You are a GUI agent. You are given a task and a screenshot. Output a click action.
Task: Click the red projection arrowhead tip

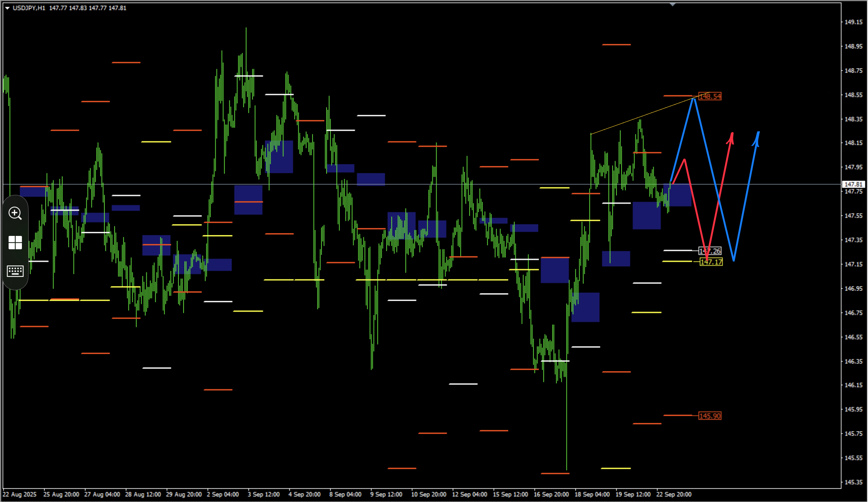(732, 134)
